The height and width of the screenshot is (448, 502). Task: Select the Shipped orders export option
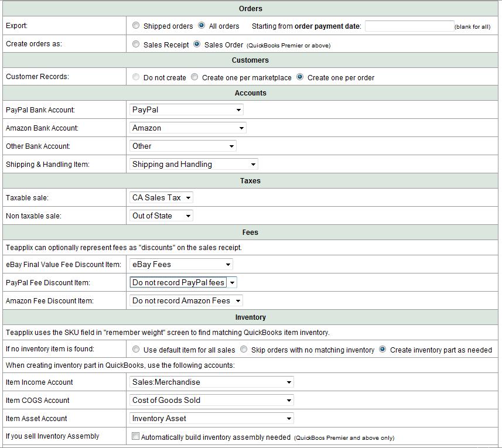[136, 26]
